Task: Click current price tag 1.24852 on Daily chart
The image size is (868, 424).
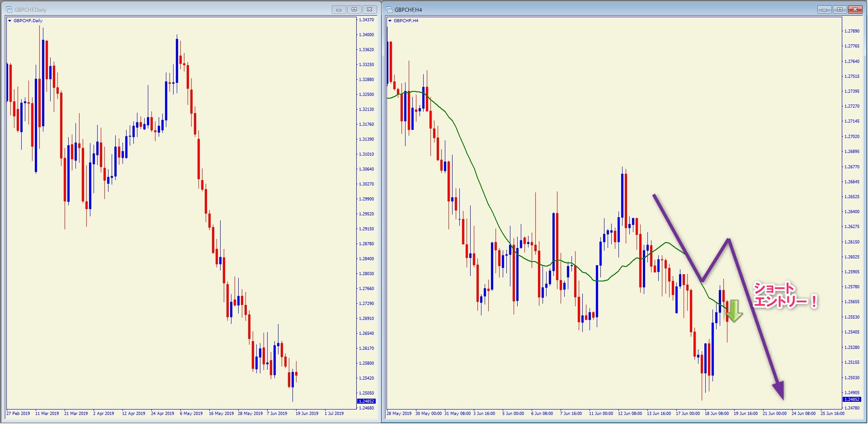Action: click(366, 401)
